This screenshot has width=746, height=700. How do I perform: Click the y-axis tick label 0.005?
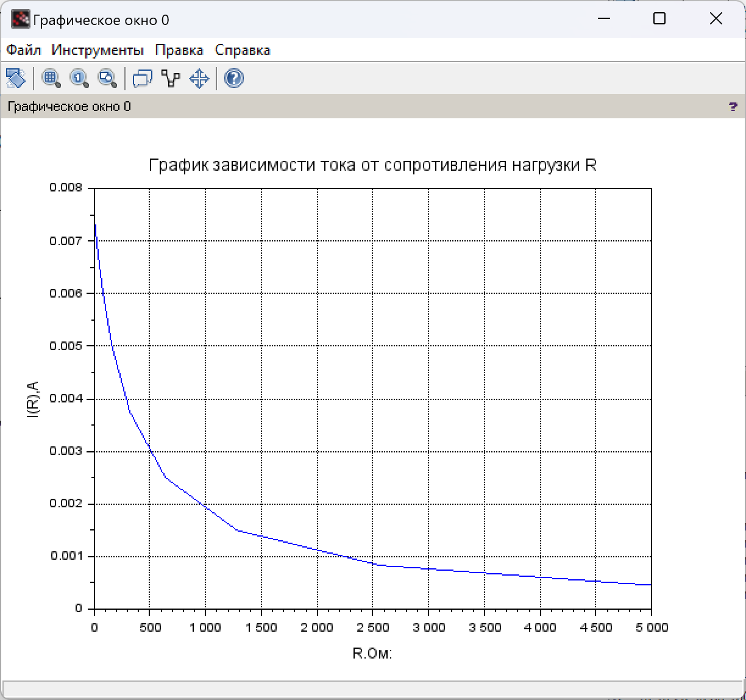click(x=66, y=346)
